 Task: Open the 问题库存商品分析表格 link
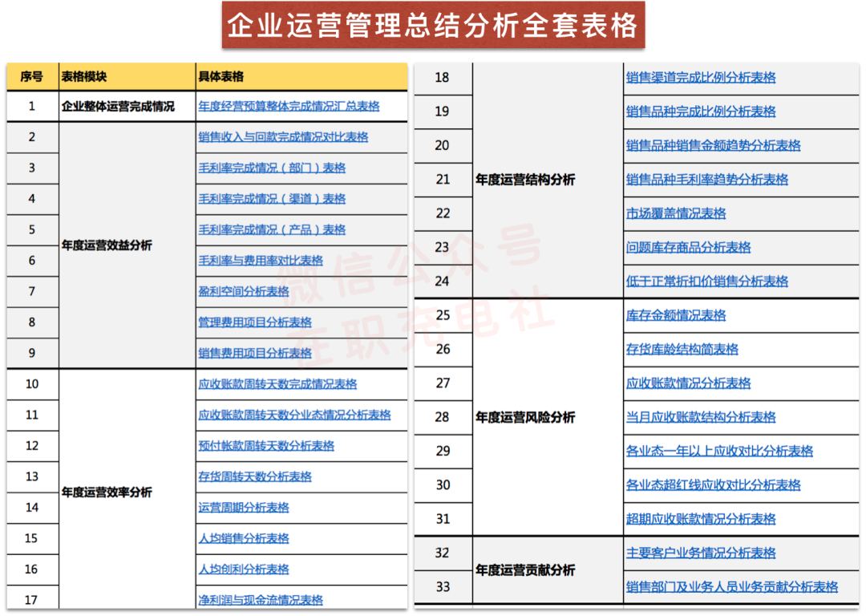point(688,247)
